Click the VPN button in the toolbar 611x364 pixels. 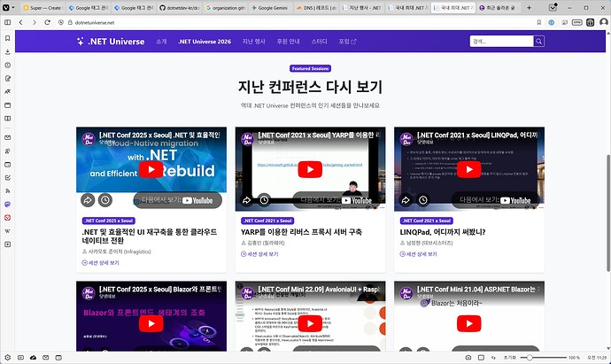click(x=576, y=23)
